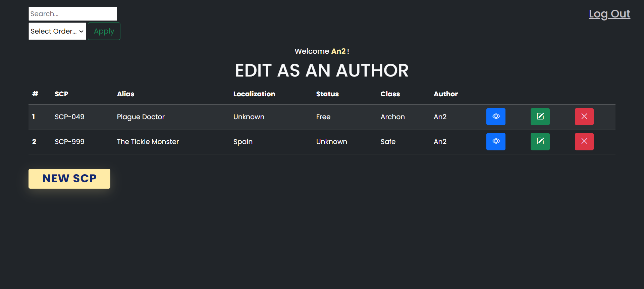The image size is (644, 289).
Task: View SCP-999 The Tickle Monster details
Action: pos(496,141)
